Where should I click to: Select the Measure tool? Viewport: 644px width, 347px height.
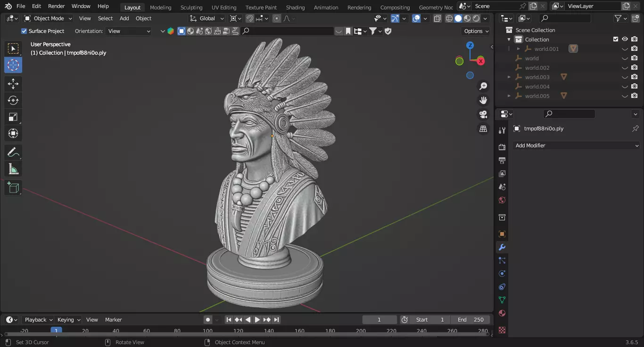13,169
